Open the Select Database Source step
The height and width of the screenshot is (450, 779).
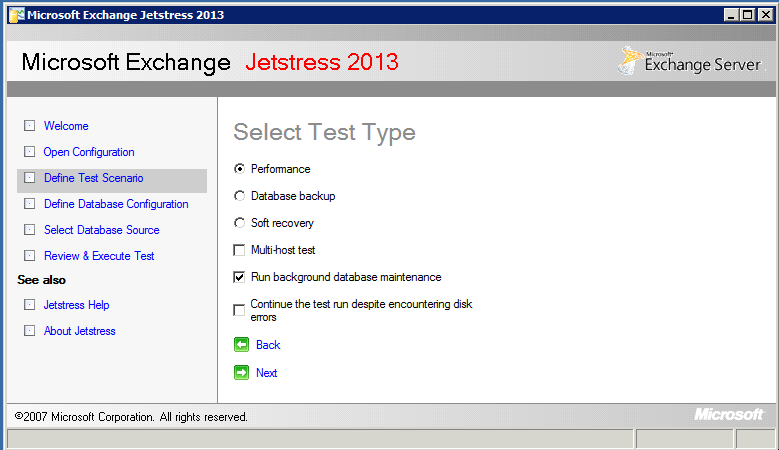101,230
